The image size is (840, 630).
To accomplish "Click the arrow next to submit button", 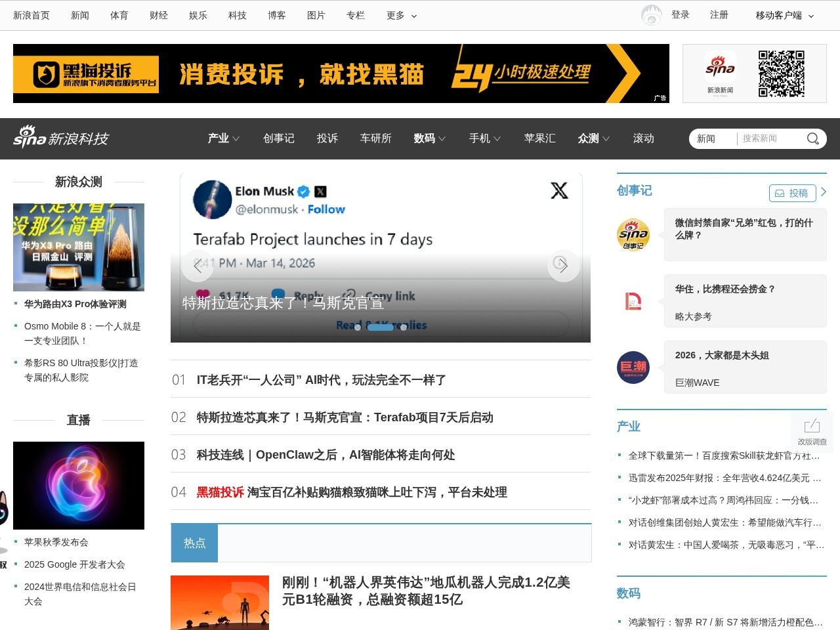I will (824, 192).
